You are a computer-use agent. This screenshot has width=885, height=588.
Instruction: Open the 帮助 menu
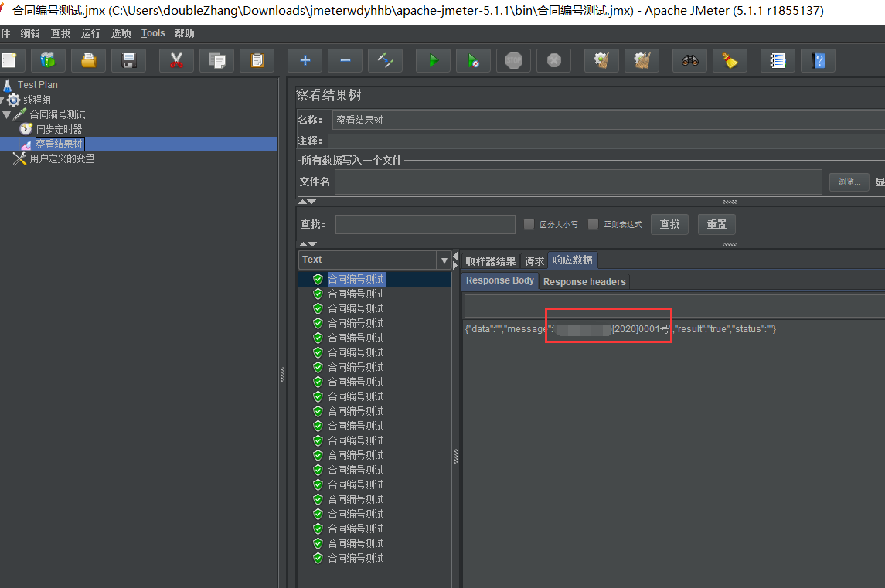click(185, 33)
